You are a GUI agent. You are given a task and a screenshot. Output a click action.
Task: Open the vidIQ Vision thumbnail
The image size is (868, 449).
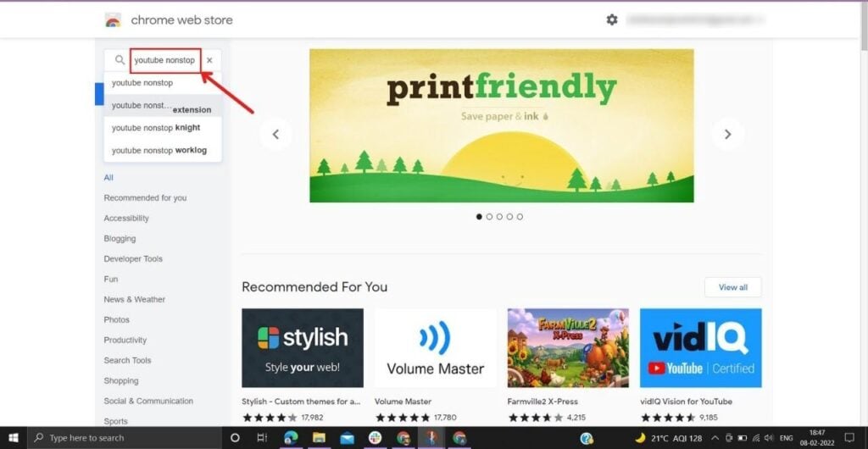click(701, 348)
